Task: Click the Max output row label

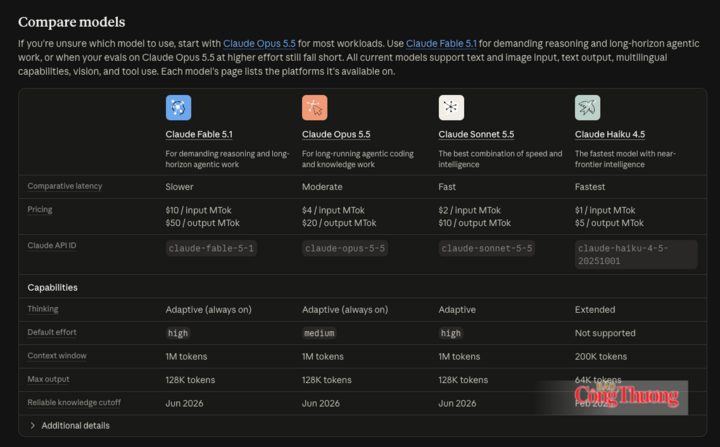Action: [48, 379]
